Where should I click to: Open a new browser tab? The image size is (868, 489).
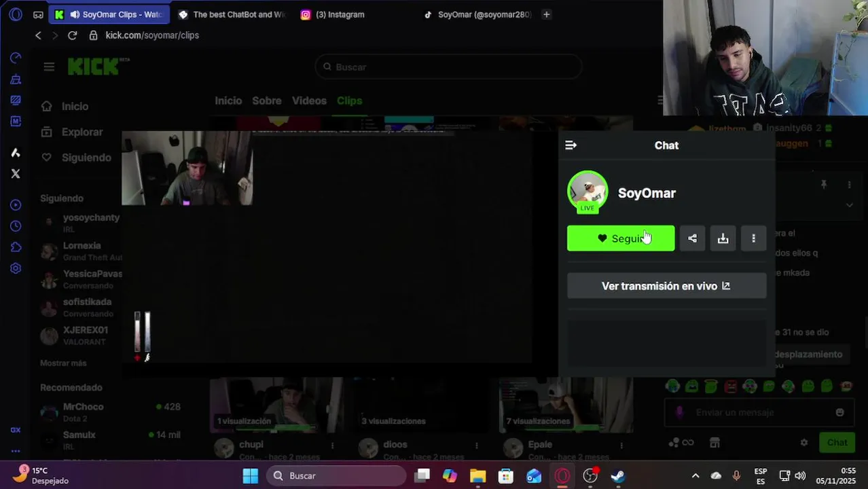tap(546, 14)
